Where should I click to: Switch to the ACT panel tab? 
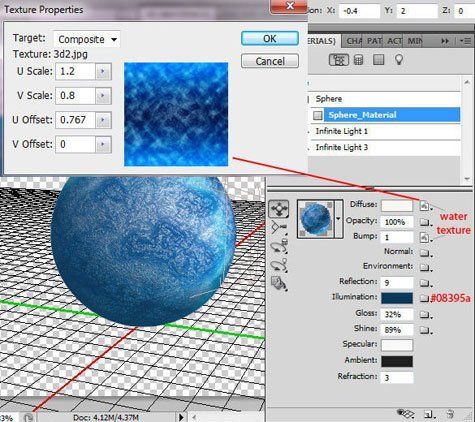point(394,41)
